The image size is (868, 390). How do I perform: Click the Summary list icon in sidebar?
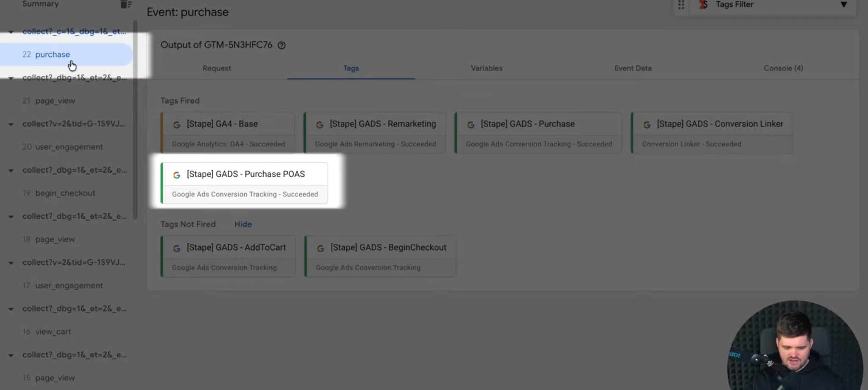click(x=125, y=5)
